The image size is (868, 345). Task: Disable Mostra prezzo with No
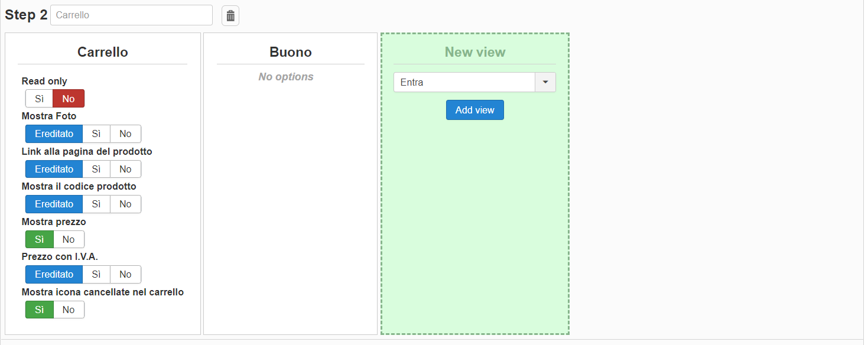point(69,239)
